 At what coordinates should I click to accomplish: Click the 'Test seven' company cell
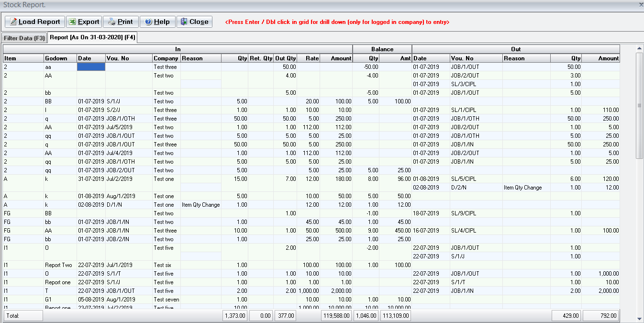click(x=167, y=300)
